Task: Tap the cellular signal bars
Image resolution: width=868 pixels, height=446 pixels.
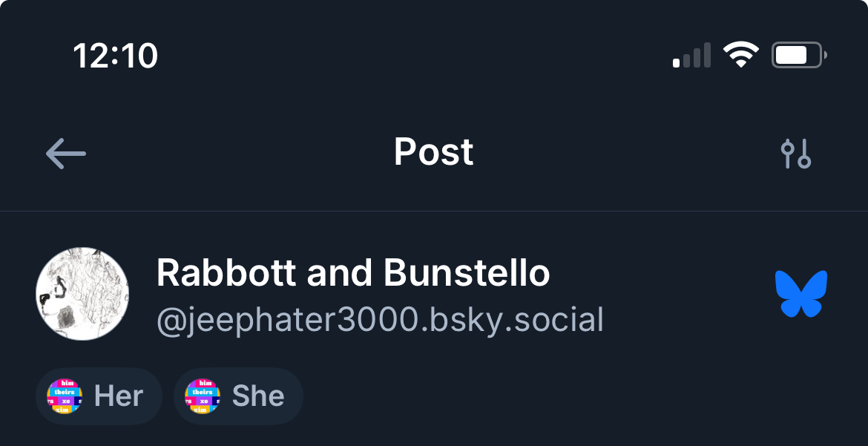Action: [x=691, y=56]
